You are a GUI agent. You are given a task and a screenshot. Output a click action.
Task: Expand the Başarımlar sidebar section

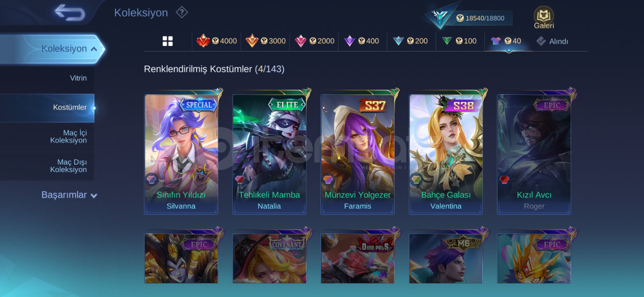[69, 195]
